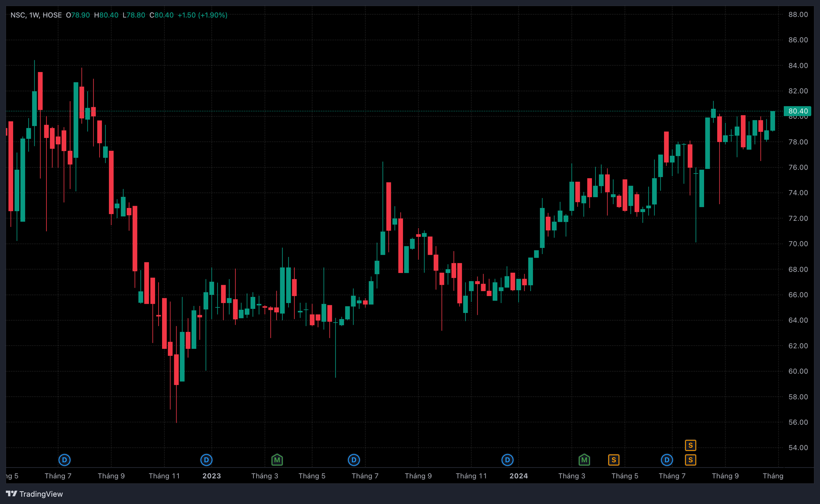Select the lower orange S marker of the stacked pair
The image size is (820, 504).
click(x=690, y=460)
